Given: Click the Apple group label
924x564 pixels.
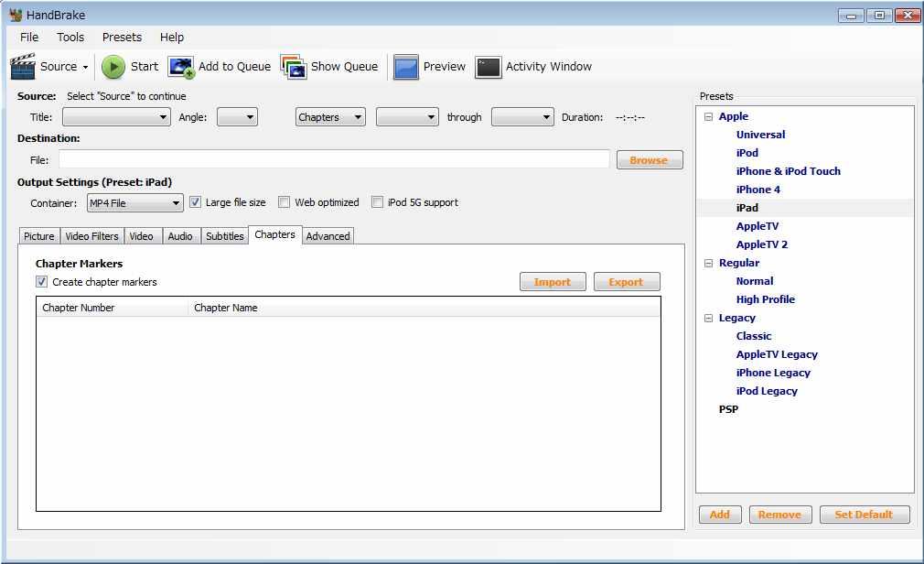Looking at the screenshot, I should coord(734,117).
